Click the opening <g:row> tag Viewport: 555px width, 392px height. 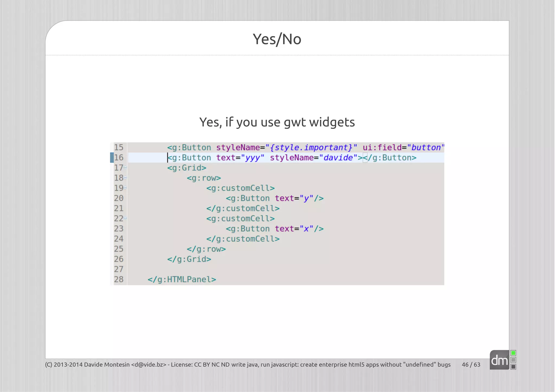[204, 178]
